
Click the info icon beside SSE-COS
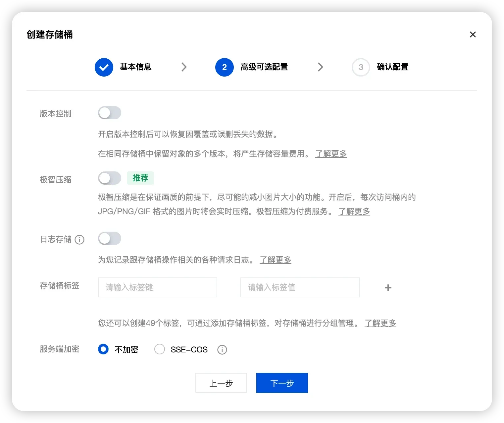click(x=222, y=350)
